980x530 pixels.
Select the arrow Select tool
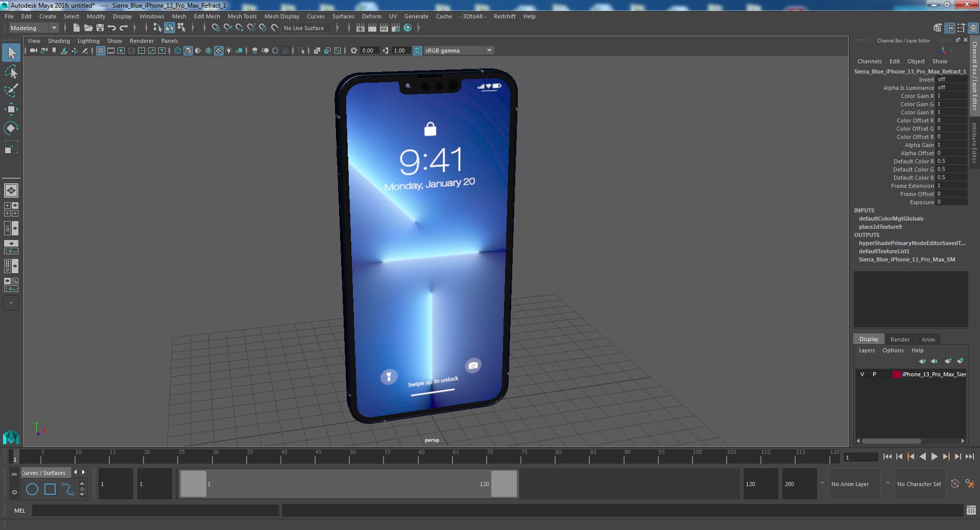tap(11, 53)
